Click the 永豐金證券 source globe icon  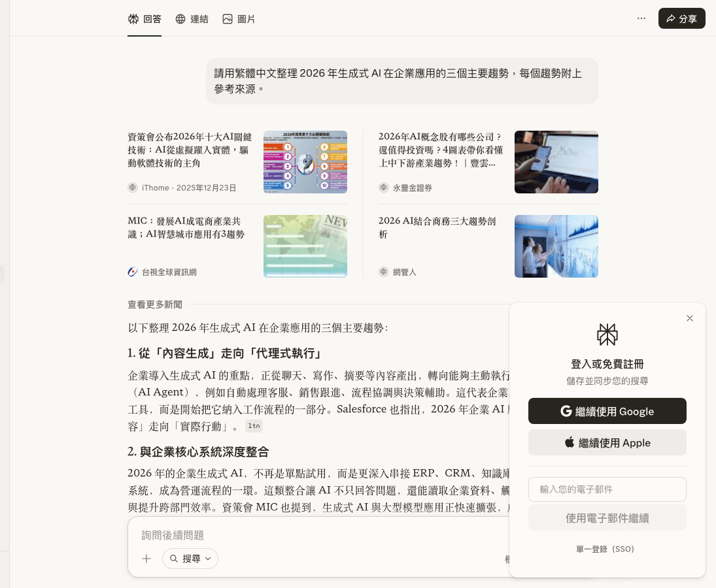coord(384,188)
